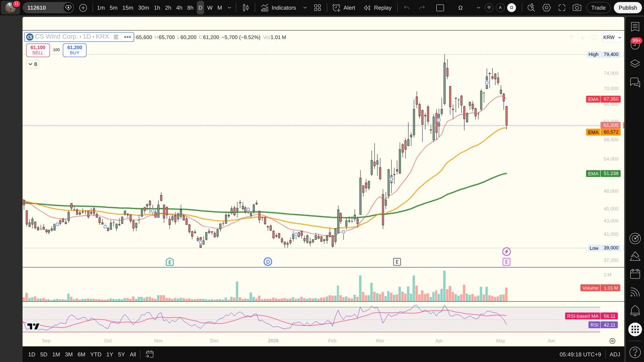Open the calendar panel icon
The width and height of the screenshot is (644, 362).
635,274
